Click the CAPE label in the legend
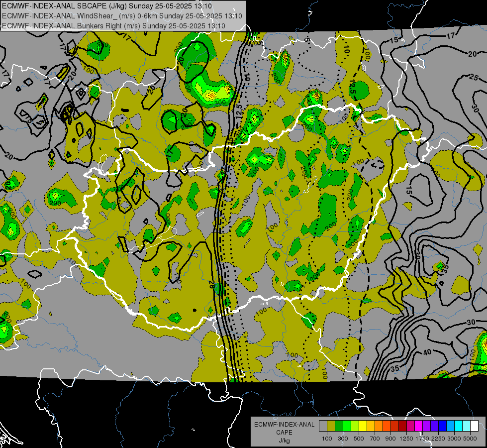The width and height of the screenshot is (487, 448). click(284, 433)
